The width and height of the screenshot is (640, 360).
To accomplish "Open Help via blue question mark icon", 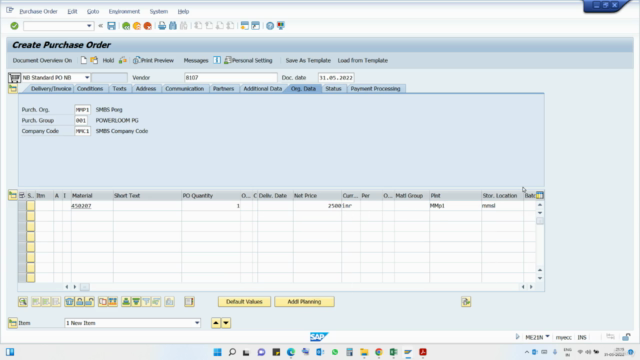I will (x=270, y=26).
